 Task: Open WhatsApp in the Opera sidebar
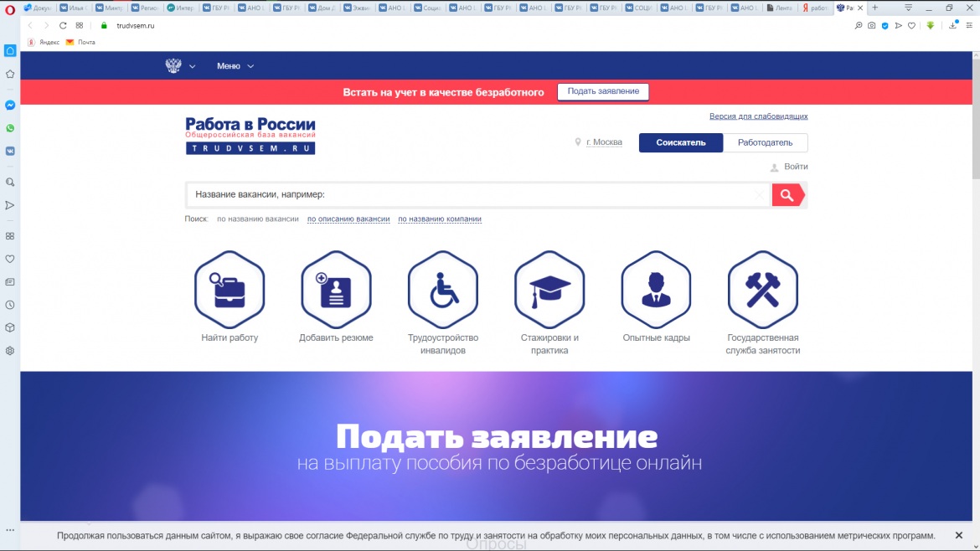pos(10,128)
